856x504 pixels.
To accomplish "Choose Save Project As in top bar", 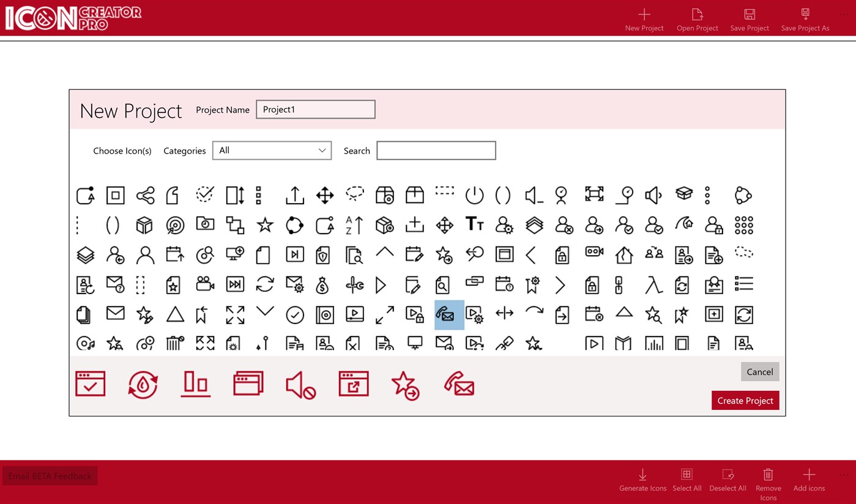I will point(805,20).
